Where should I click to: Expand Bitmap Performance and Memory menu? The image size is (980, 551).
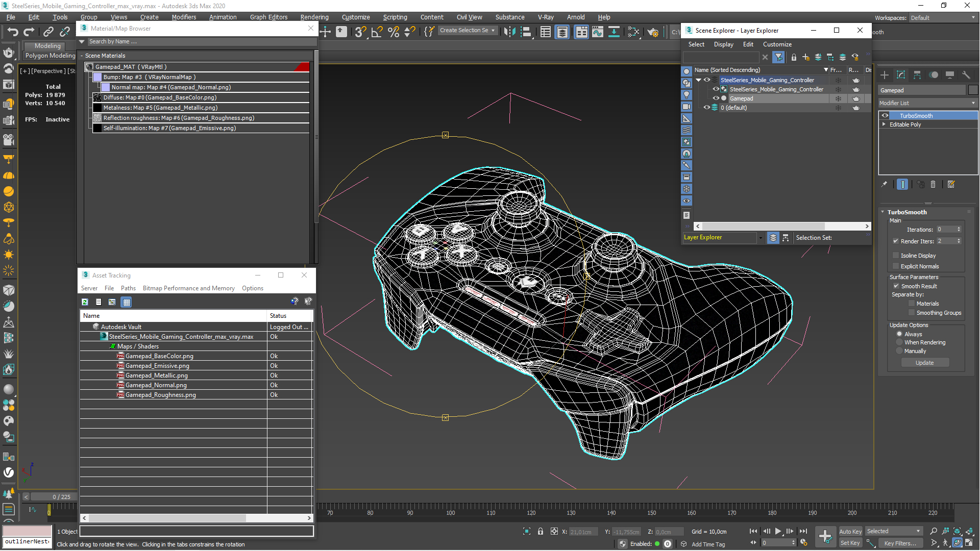pyautogui.click(x=188, y=288)
